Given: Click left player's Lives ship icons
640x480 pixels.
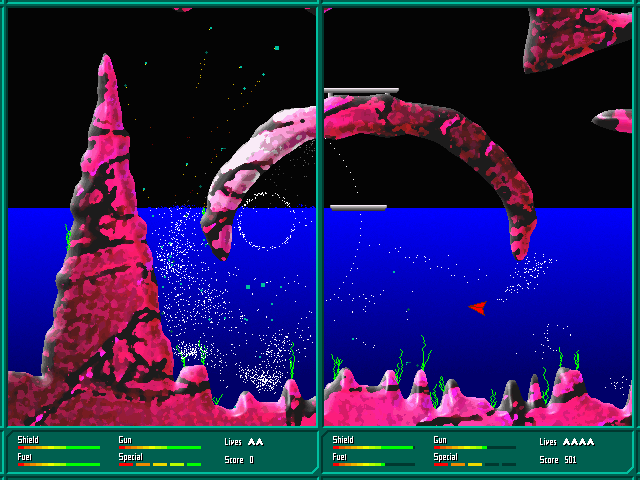Looking at the screenshot, I should click(256, 441).
